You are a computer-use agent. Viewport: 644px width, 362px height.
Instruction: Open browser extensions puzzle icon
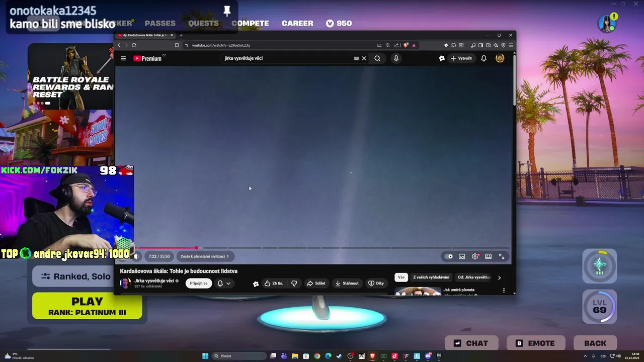click(453, 45)
